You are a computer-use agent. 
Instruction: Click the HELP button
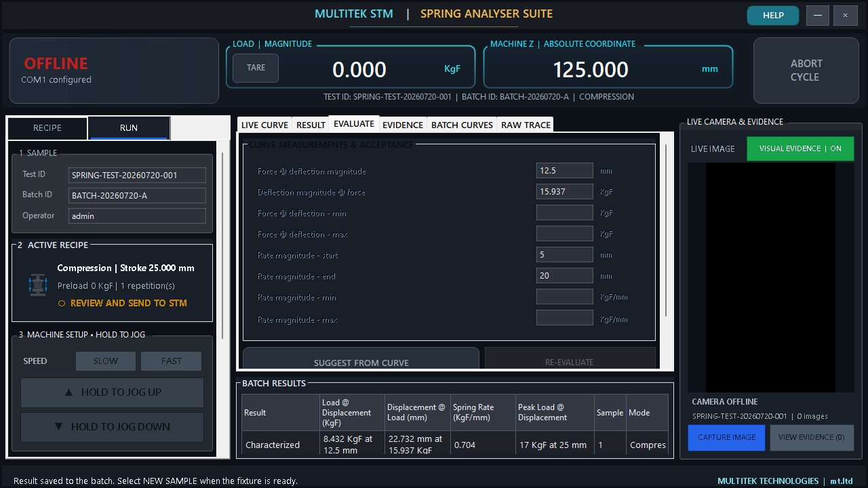773,15
